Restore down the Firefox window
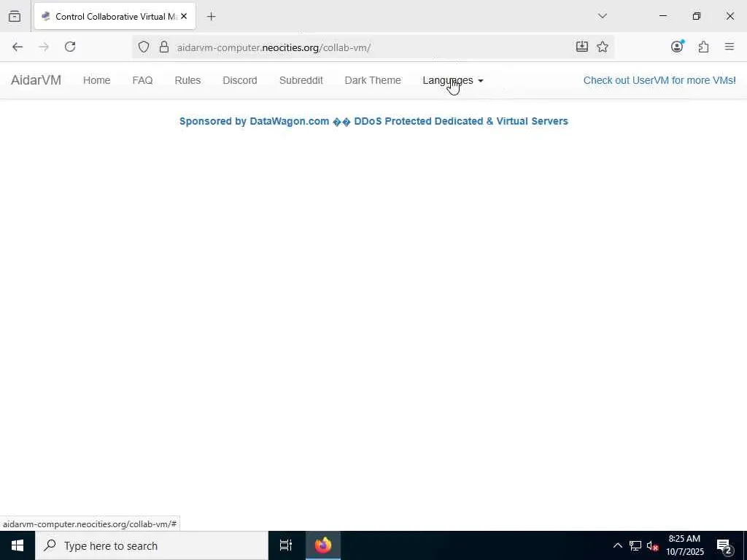The height and width of the screenshot is (560, 747). (697, 16)
